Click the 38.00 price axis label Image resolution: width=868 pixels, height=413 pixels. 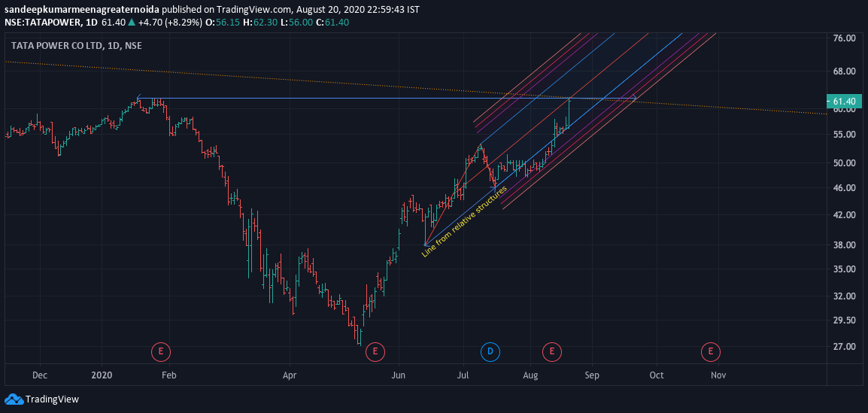[845, 244]
